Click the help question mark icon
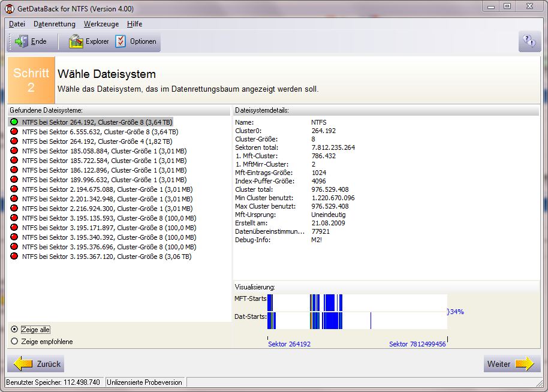548x392 pixels. pyautogui.click(x=529, y=41)
